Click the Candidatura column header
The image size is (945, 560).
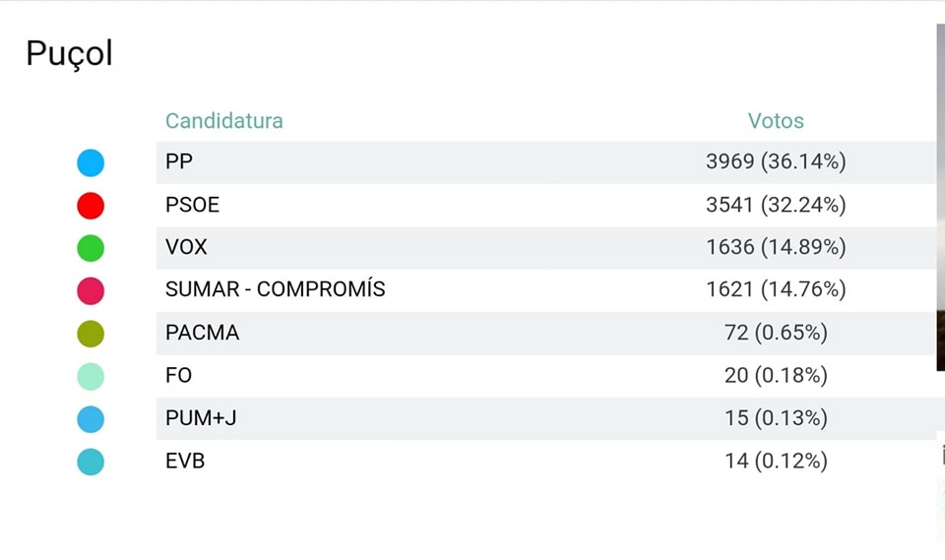(x=224, y=120)
